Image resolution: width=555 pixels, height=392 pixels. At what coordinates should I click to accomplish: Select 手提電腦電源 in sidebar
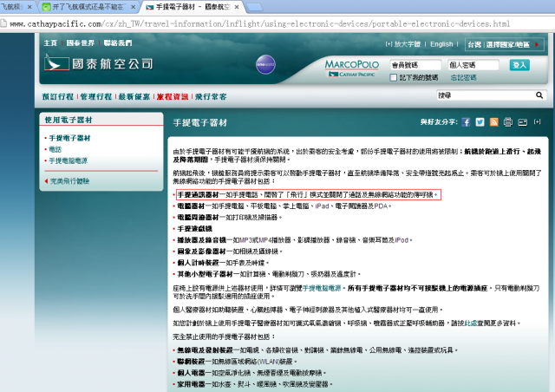pos(68,160)
